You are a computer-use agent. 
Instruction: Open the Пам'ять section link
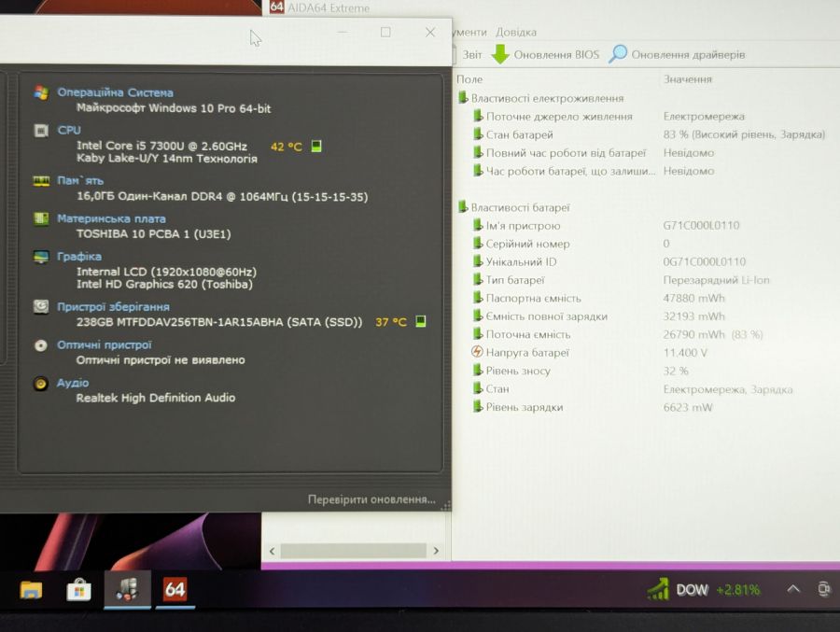pyautogui.click(x=80, y=181)
